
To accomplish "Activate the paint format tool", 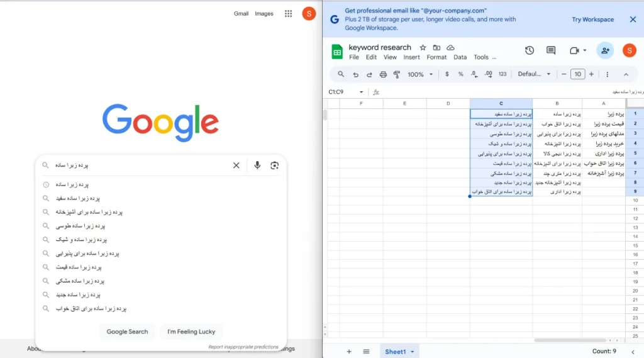I will point(397,74).
